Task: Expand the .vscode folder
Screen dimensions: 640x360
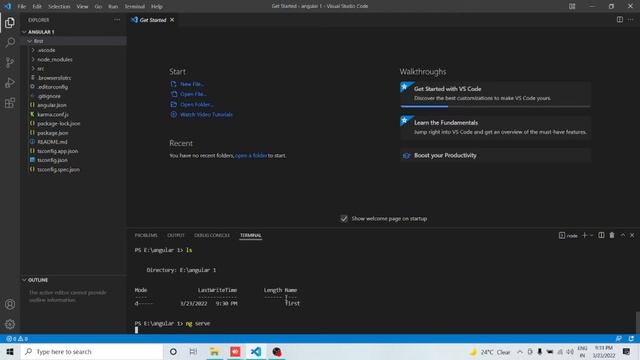Action: tap(46, 50)
